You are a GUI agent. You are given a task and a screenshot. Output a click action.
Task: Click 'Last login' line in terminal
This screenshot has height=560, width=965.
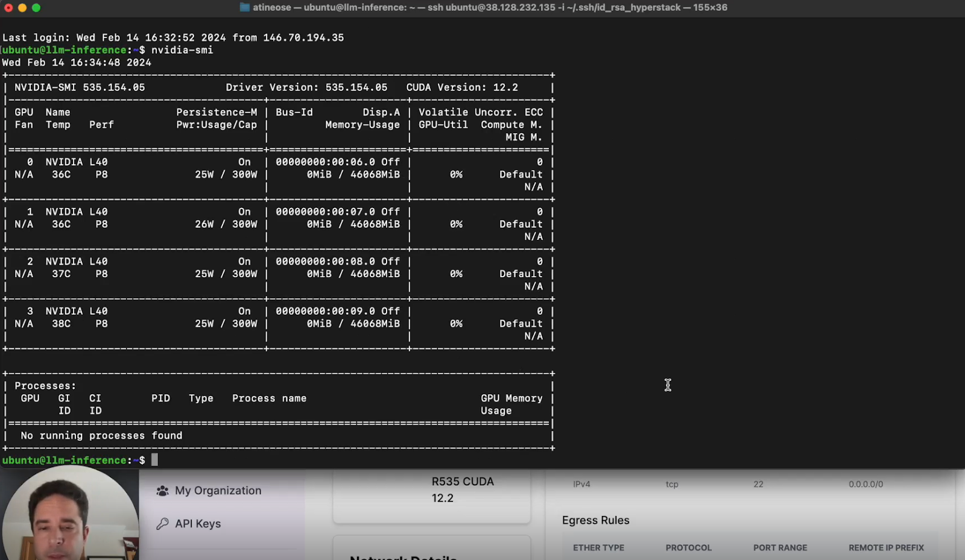pyautogui.click(x=173, y=37)
